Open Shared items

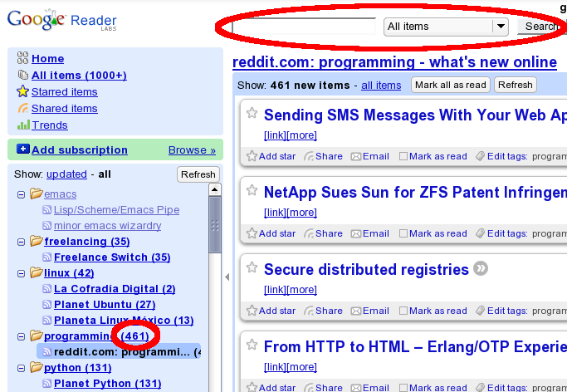65,109
